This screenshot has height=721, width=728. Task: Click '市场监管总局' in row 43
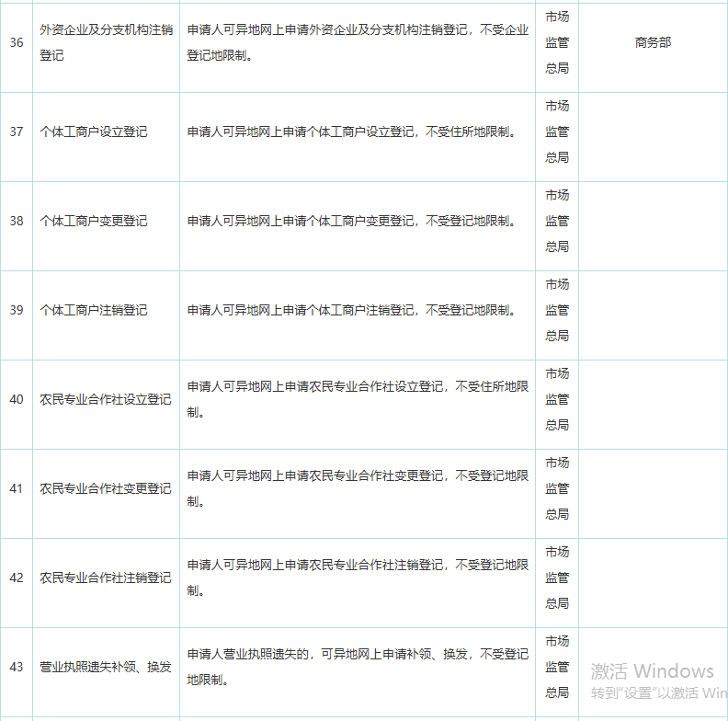(557, 667)
